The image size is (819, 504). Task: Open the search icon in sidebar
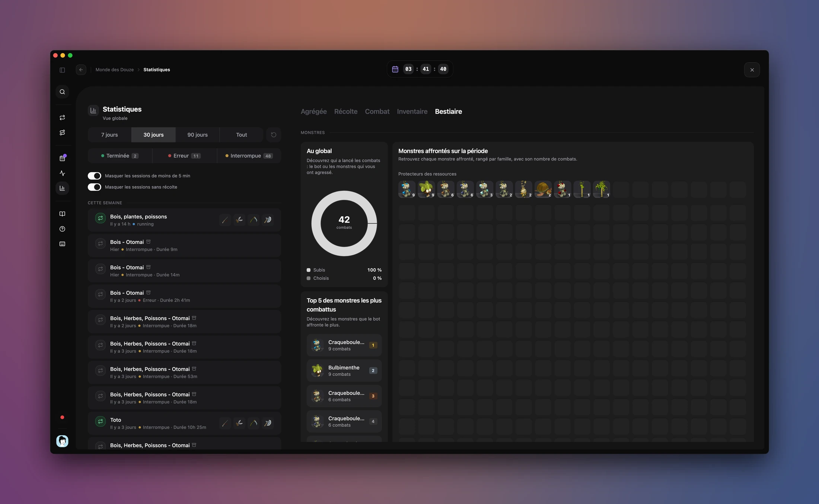[62, 92]
